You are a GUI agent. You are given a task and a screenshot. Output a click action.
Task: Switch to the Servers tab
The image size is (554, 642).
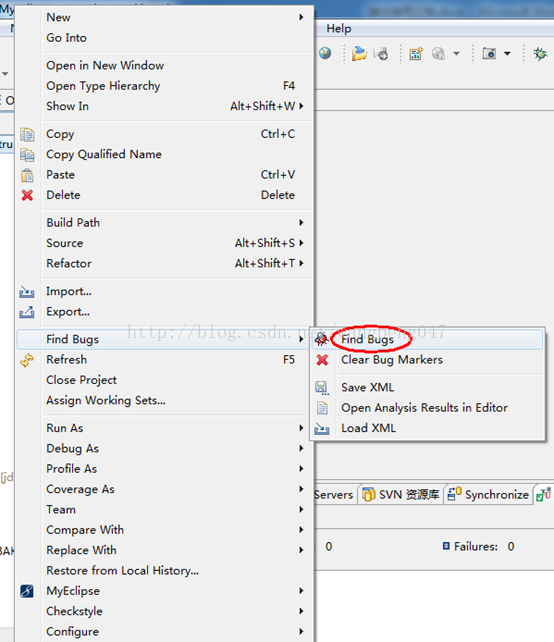coord(334,495)
